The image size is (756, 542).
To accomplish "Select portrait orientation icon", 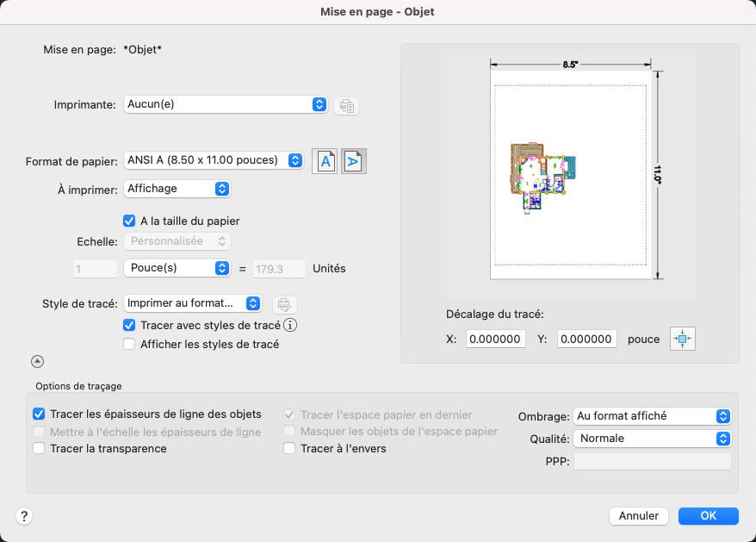I will (x=324, y=161).
